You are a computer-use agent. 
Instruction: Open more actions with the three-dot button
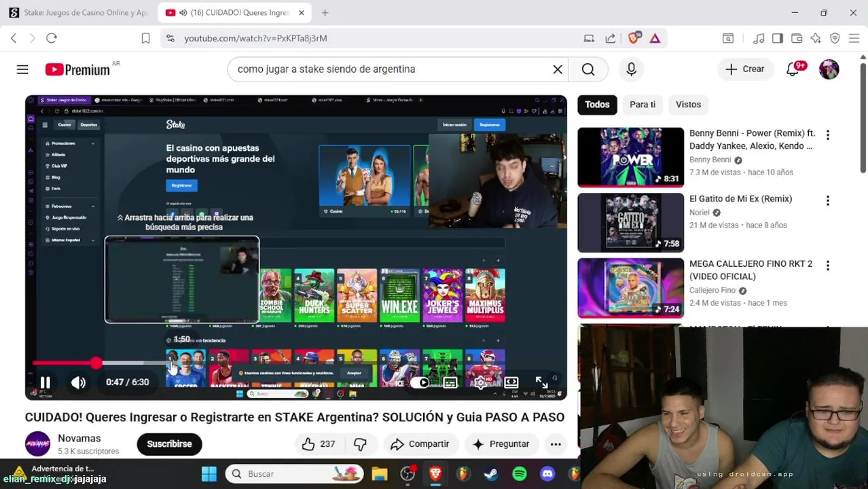click(556, 444)
